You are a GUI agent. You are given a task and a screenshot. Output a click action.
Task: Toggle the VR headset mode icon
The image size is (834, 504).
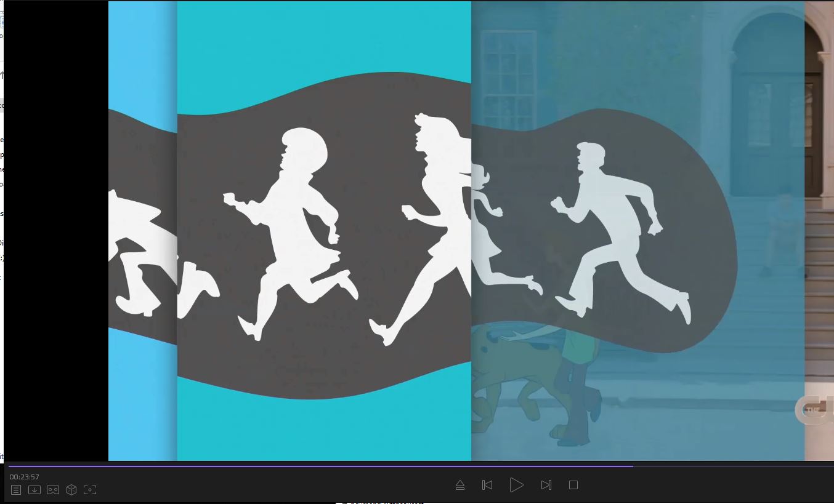pyautogui.click(x=53, y=490)
